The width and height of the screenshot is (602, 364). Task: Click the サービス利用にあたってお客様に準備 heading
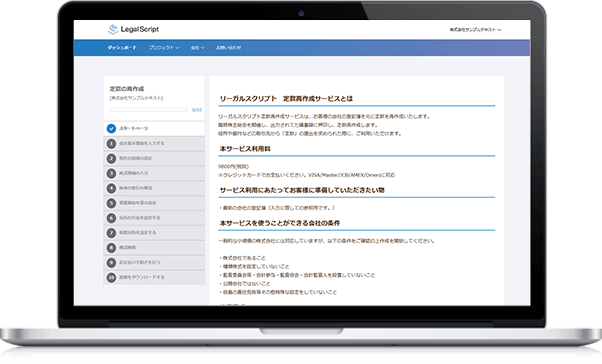click(302, 190)
